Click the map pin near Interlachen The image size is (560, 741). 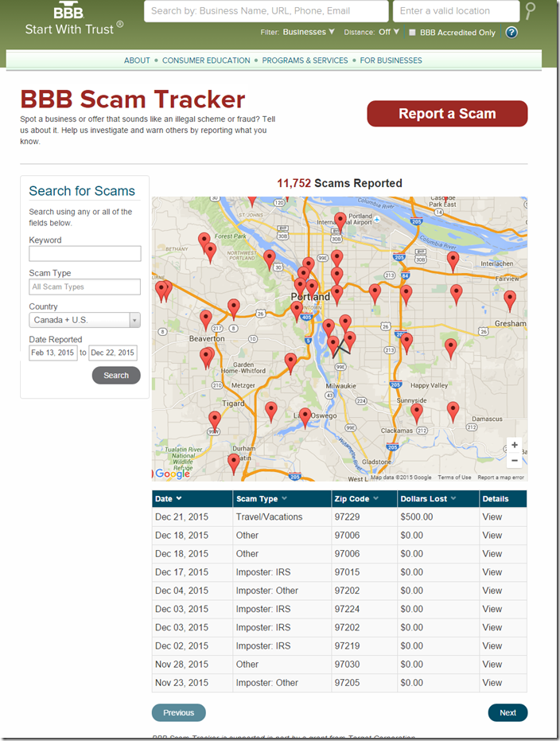point(453,261)
